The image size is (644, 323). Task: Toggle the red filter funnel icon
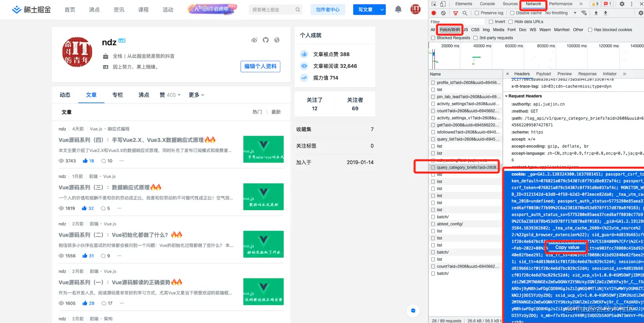(x=456, y=13)
